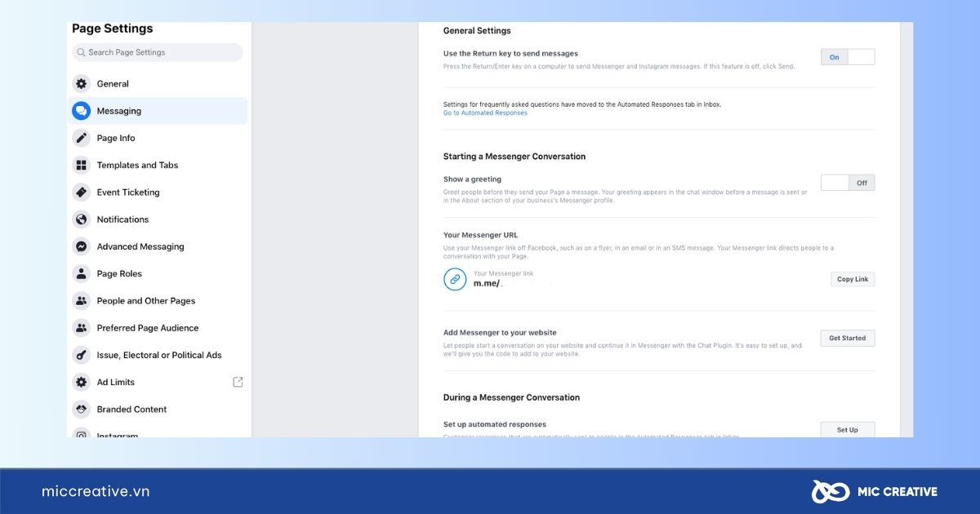Click the Page Roles person icon
The height and width of the screenshot is (514, 980).
81,273
